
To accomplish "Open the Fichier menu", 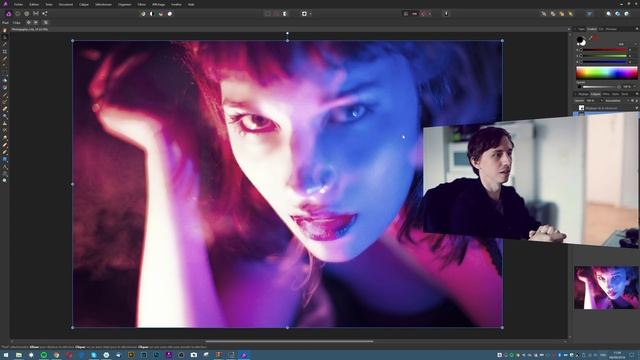I will coord(18,4).
